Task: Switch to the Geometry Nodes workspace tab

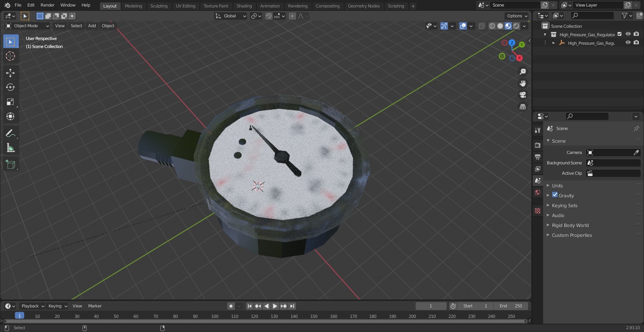Action: 363,6
